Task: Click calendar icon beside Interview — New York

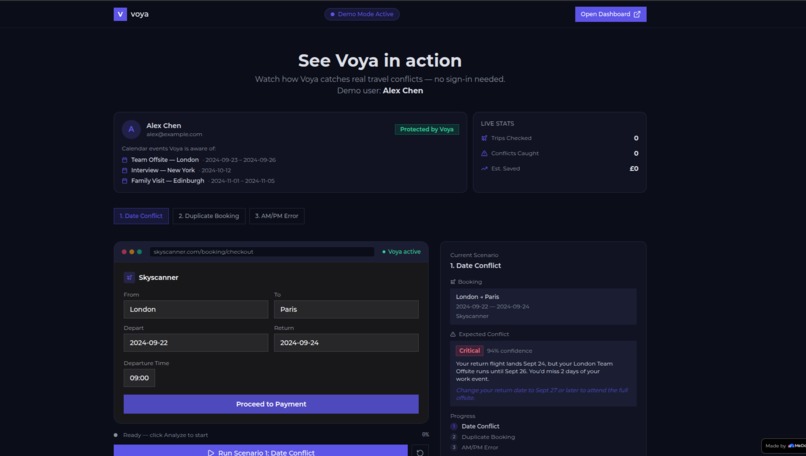Action: [x=124, y=170]
